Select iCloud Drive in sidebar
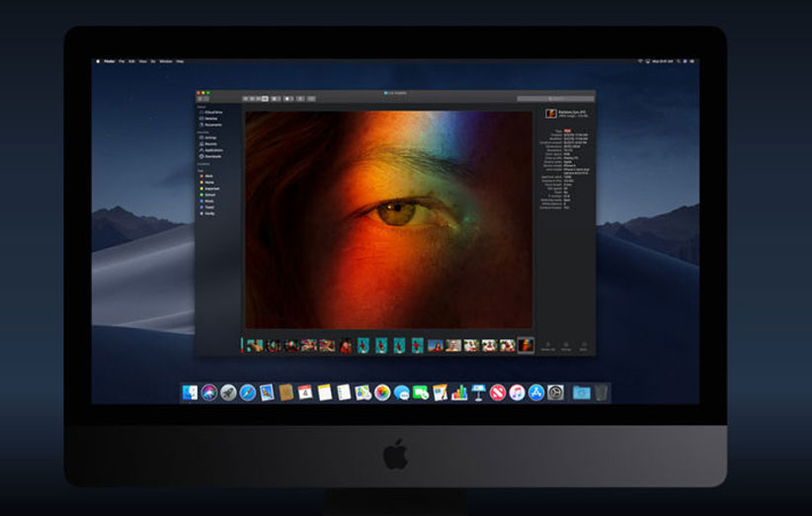The image size is (812, 516). click(x=211, y=113)
